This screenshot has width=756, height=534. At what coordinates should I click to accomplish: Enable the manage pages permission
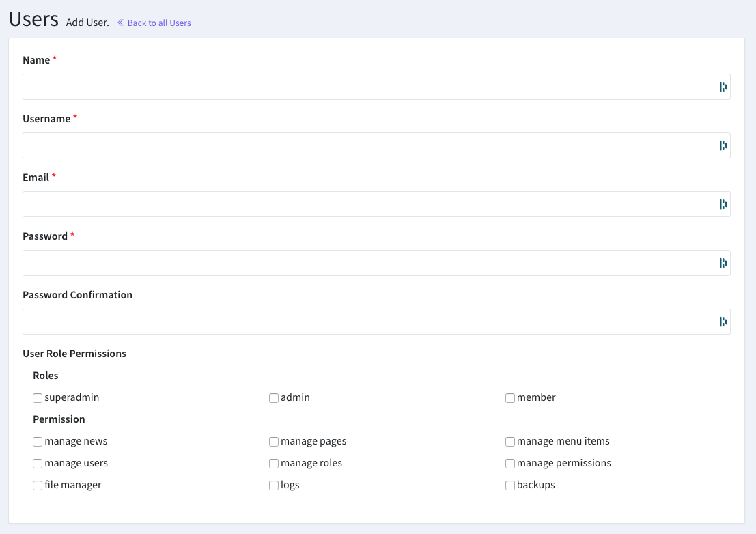tap(274, 442)
